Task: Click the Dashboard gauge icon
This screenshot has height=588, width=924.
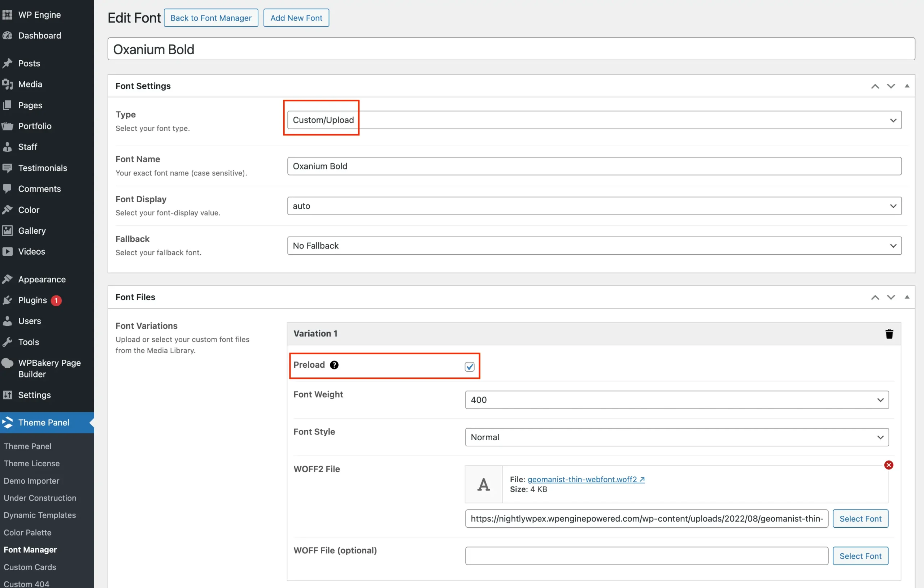Action: pyautogui.click(x=7, y=35)
